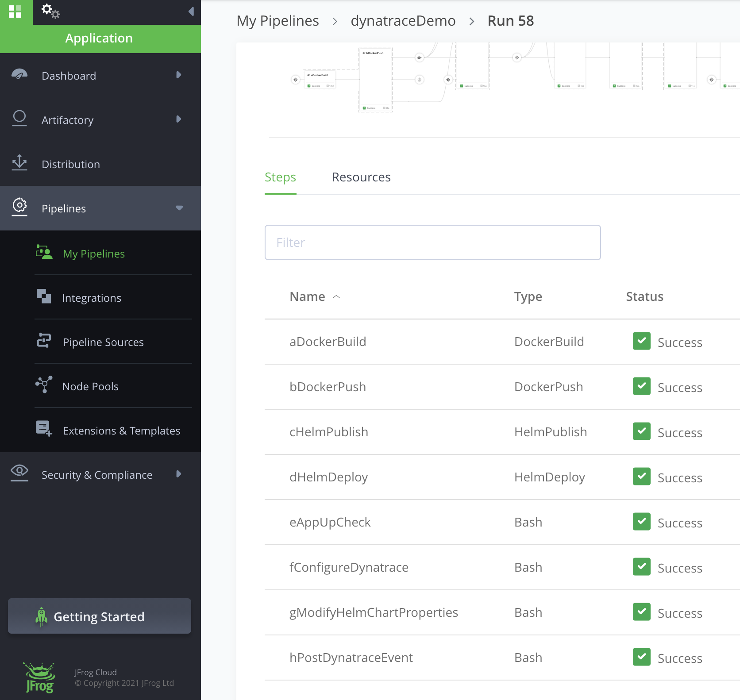
Task: Click fConfigureDynatrace row success check icon
Action: click(642, 567)
